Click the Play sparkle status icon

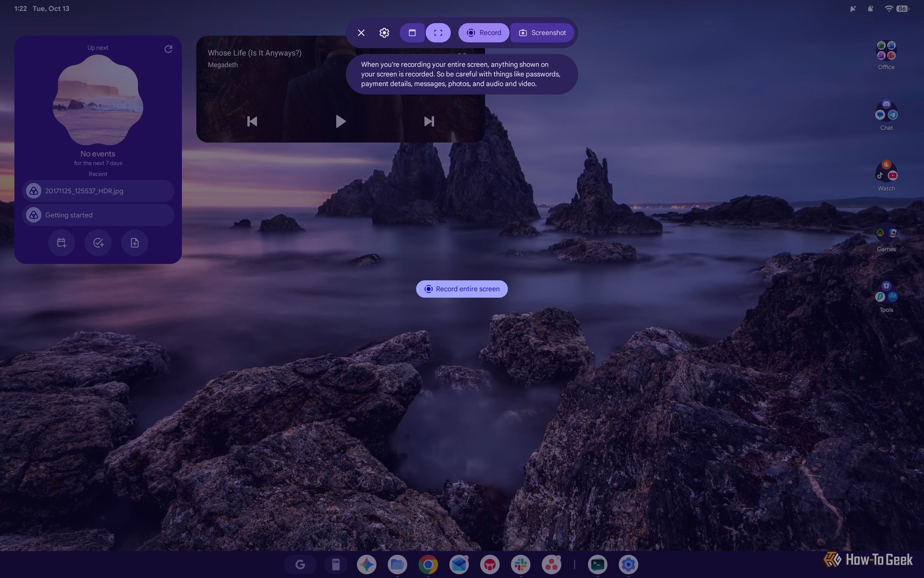click(x=852, y=8)
